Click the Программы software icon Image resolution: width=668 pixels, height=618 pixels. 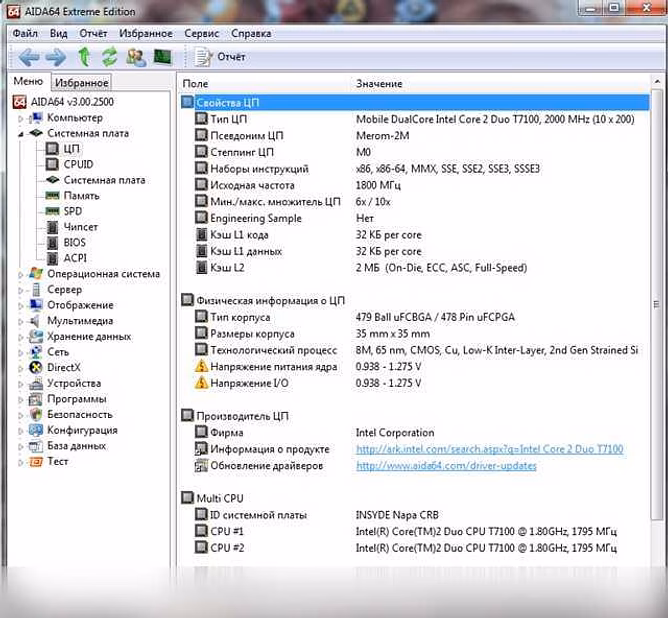(35, 399)
